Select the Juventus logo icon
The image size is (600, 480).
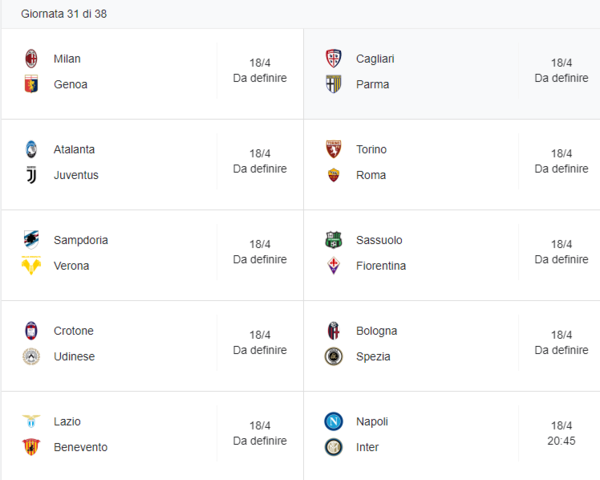[31, 175]
